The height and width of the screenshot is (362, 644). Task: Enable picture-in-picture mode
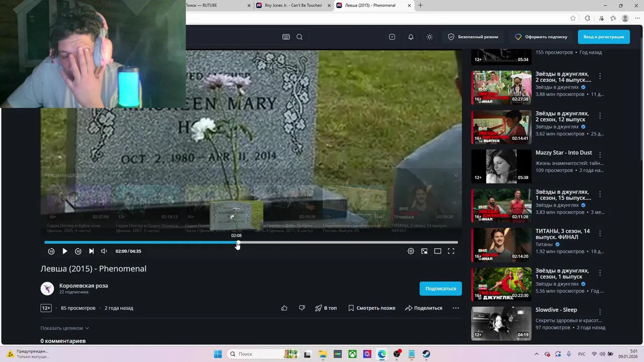coord(424,251)
